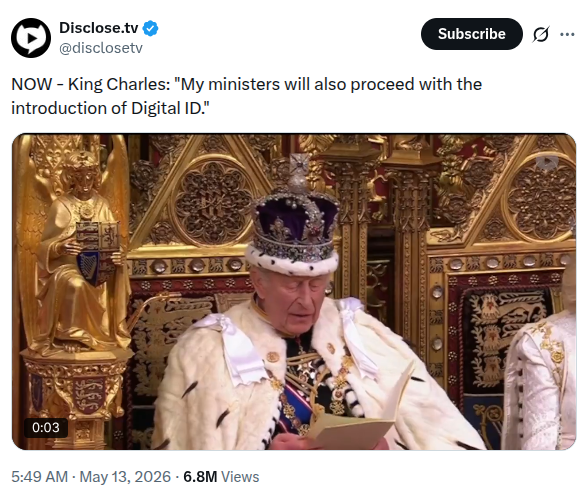
Task: Click the King's crown in the video
Action: [x=293, y=216]
